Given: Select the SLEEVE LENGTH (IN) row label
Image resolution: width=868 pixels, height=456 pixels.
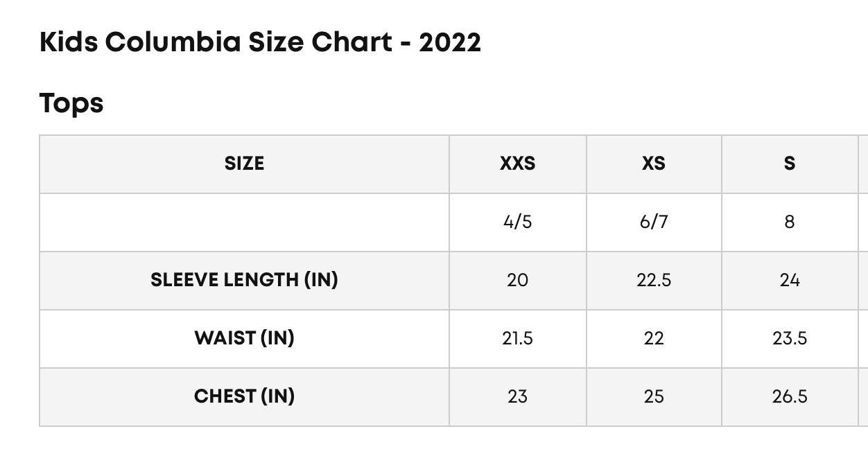Looking at the screenshot, I should (x=244, y=280).
